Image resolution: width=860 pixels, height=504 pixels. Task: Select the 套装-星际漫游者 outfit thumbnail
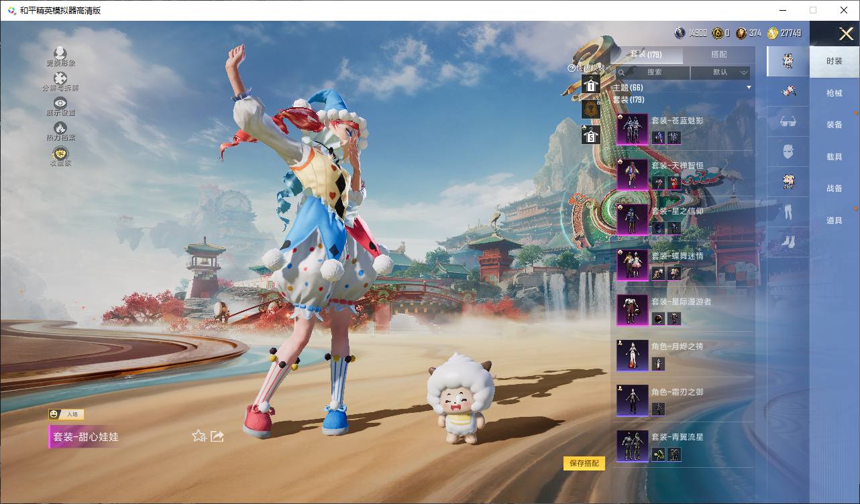click(x=632, y=310)
